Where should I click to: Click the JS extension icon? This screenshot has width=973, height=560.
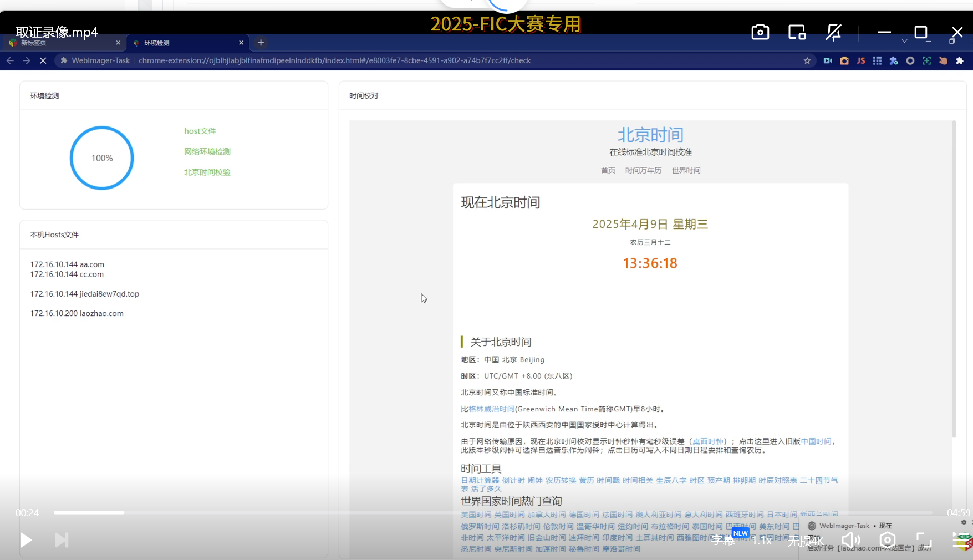tap(860, 60)
